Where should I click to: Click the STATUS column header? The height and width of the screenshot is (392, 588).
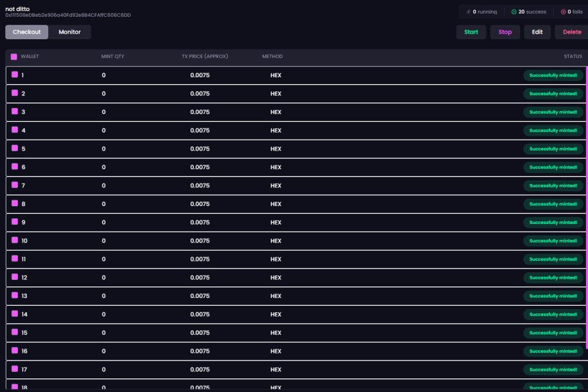(x=573, y=56)
